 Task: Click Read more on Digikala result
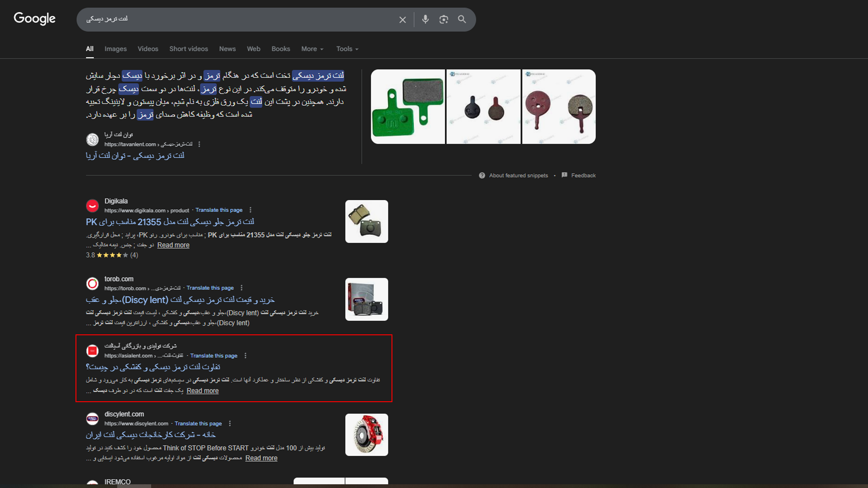point(173,245)
